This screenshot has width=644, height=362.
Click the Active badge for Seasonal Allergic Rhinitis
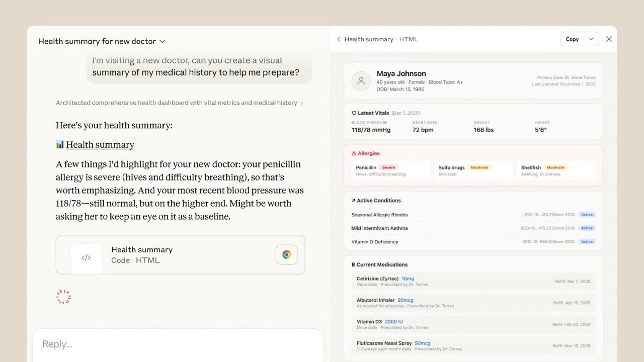[587, 215]
